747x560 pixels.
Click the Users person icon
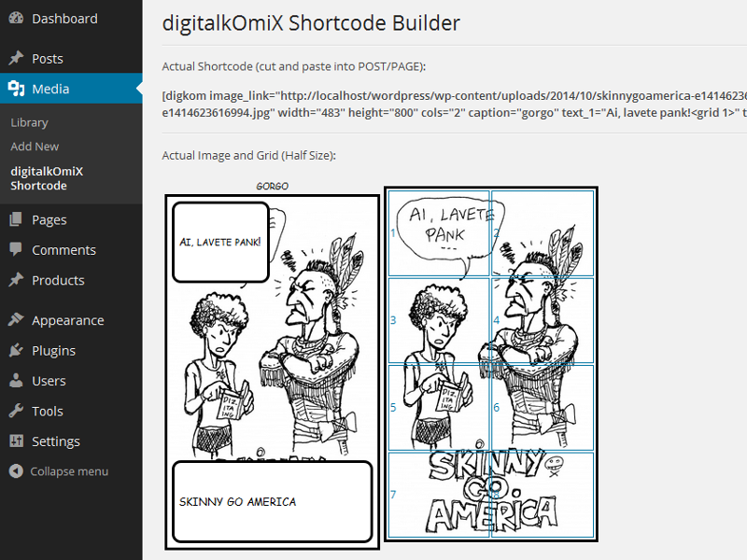[16, 381]
